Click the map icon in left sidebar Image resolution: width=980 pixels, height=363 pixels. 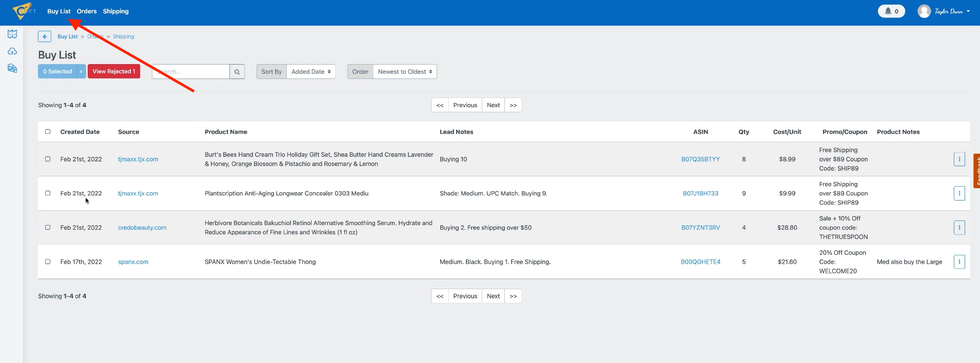pos(12,34)
